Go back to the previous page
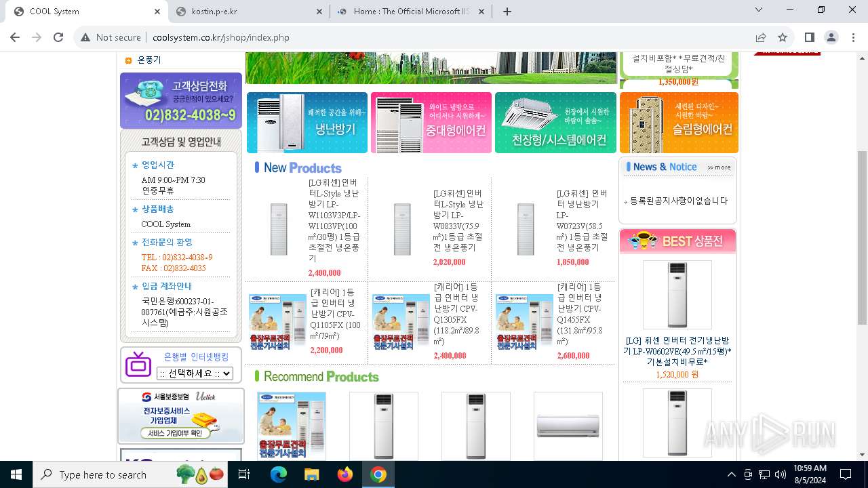The height and width of the screenshot is (488, 868). click(x=15, y=37)
